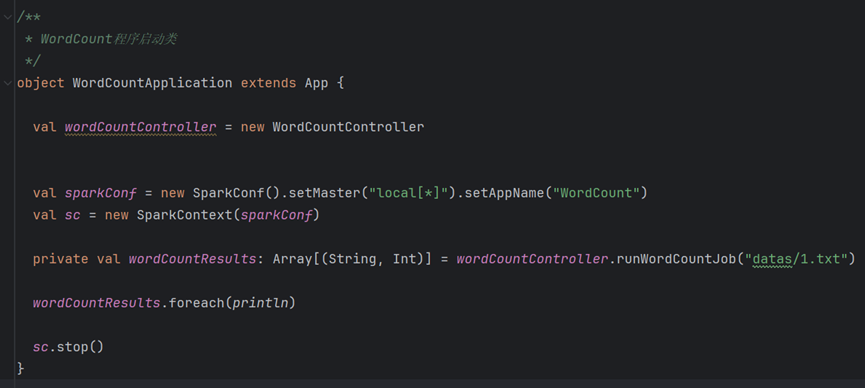Click the WordCountController class after new
The height and width of the screenshot is (388, 865).
point(348,127)
